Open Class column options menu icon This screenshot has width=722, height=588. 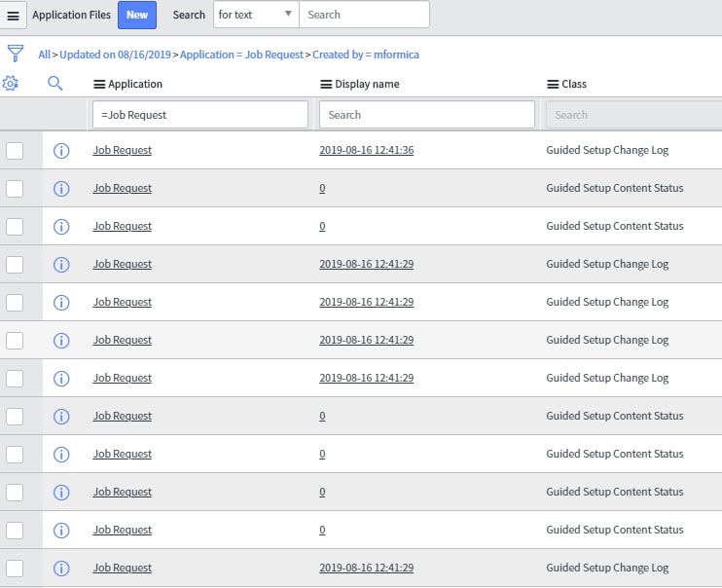553,85
